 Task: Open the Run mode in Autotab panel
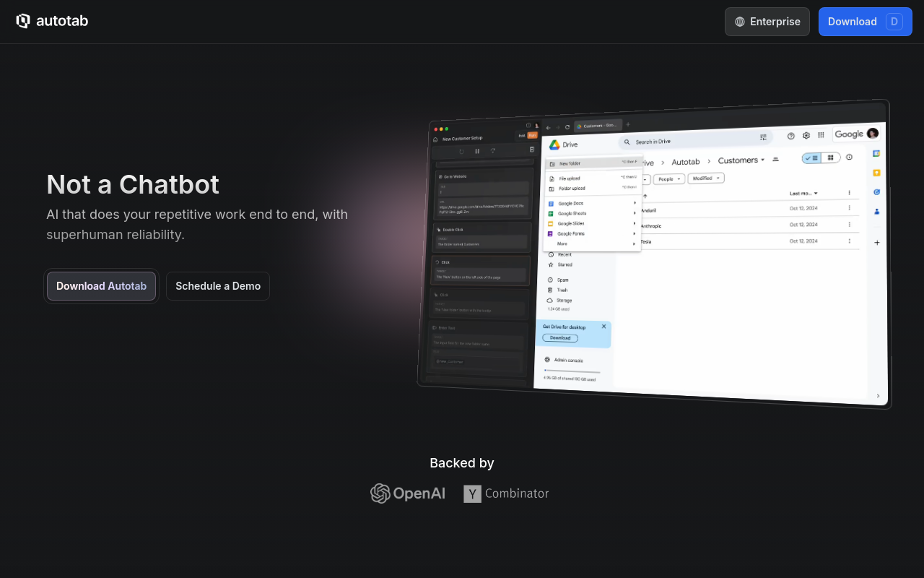(532, 135)
